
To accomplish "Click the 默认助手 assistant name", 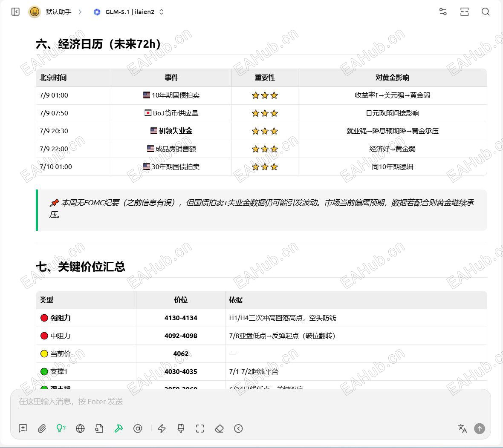I will pyautogui.click(x=58, y=12).
